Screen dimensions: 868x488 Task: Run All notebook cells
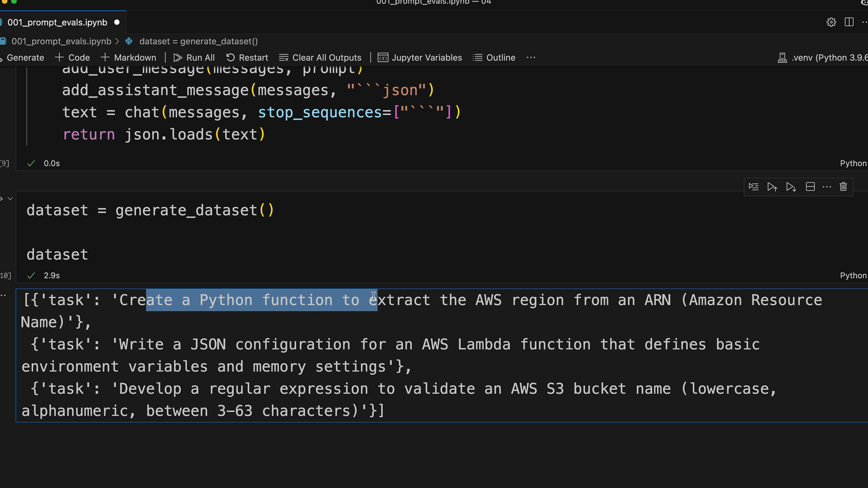194,57
